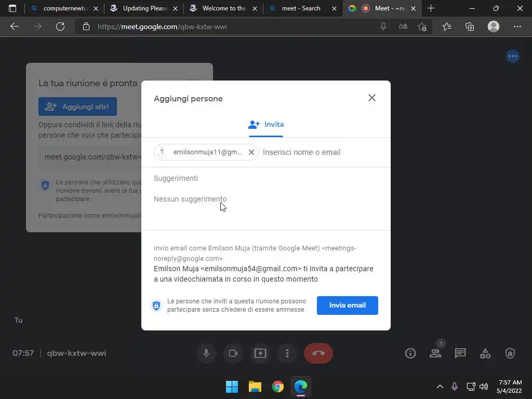Click the Edge taskbar icon
Image resolution: width=532 pixels, height=399 pixels.
coord(301,387)
